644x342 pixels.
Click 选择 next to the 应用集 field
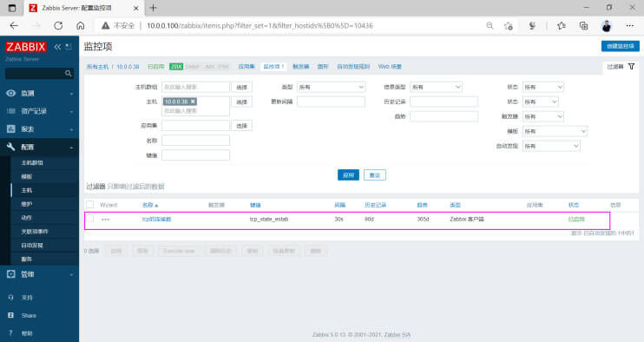pyautogui.click(x=242, y=126)
